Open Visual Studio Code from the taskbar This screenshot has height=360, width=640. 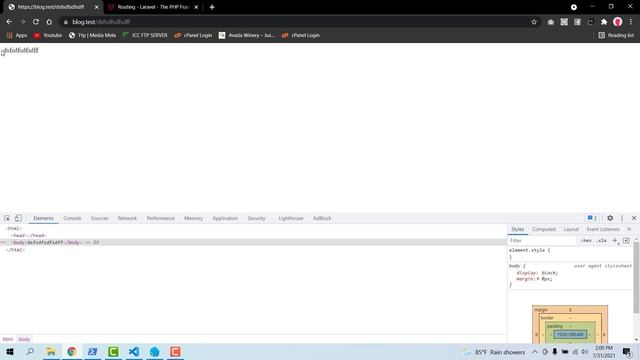tap(134, 352)
